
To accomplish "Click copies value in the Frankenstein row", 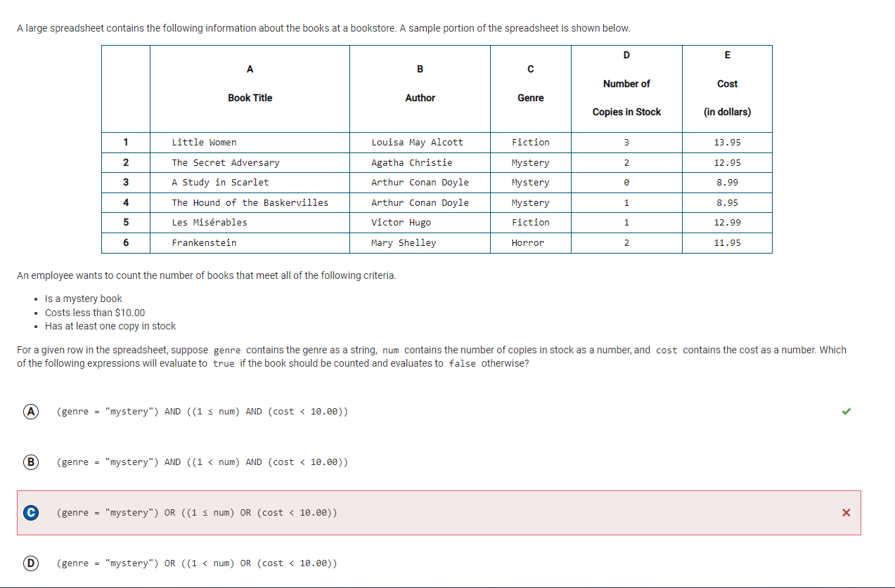I will [x=626, y=243].
